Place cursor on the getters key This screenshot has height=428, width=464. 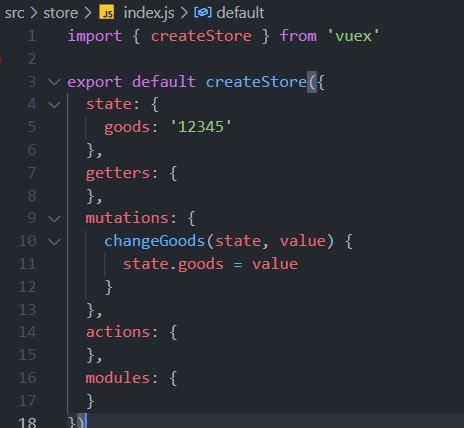[x=118, y=173]
